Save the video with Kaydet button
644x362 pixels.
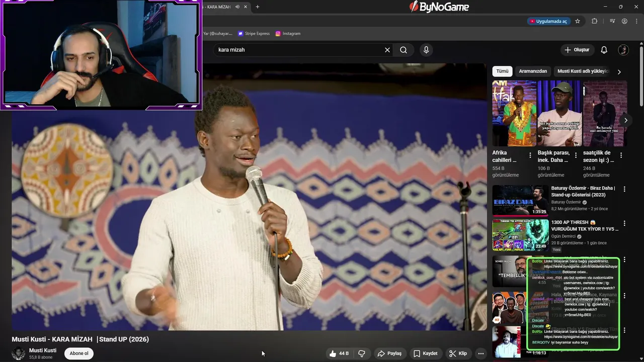[425, 353]
